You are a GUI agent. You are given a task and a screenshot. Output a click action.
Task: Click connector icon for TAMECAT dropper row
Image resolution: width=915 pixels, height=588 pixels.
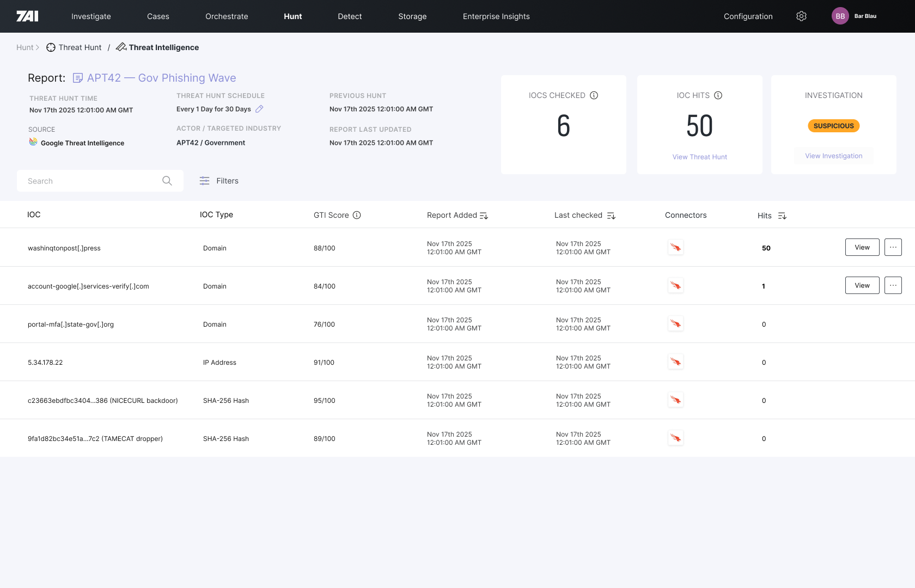676,438
